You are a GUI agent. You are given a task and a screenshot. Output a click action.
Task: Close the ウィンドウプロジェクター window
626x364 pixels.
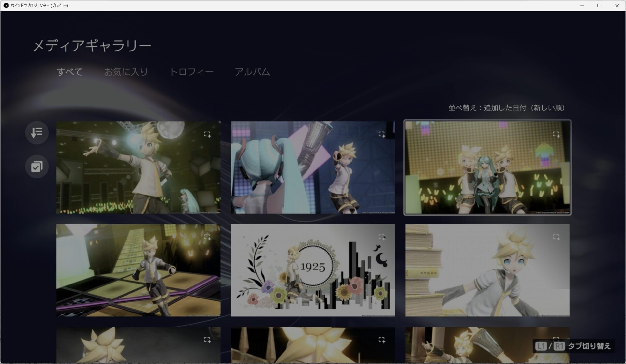tap(617, 6)
